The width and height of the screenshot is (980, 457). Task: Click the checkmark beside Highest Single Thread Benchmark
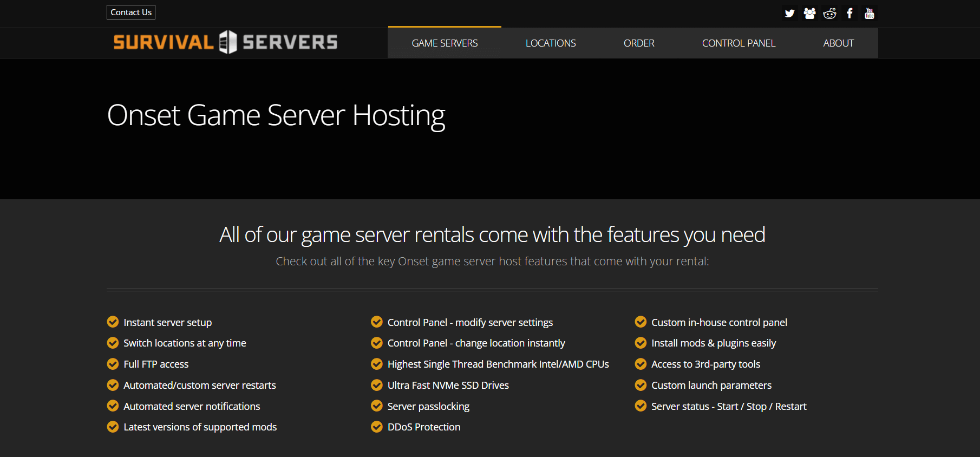tap(376, 364)
